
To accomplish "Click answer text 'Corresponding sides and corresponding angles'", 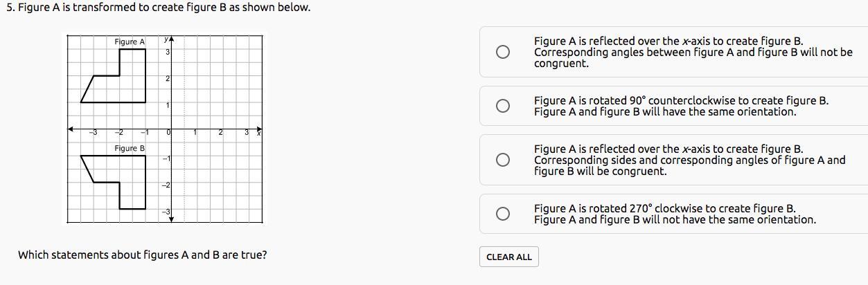I will 689,160.
